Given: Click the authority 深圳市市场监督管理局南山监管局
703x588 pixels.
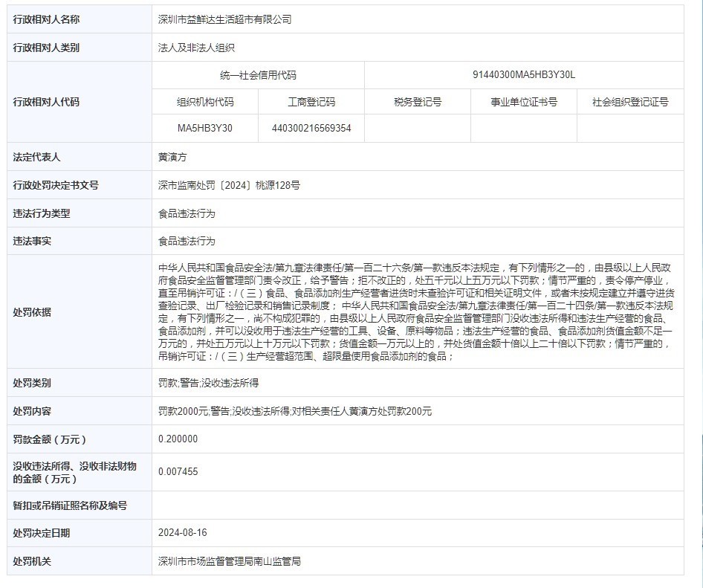Looking at the screenshot, I should [229, 561].
